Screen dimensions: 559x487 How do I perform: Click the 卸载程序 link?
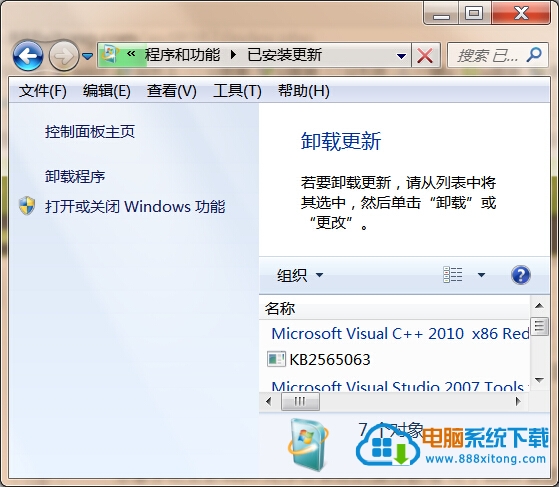point(75,176)
